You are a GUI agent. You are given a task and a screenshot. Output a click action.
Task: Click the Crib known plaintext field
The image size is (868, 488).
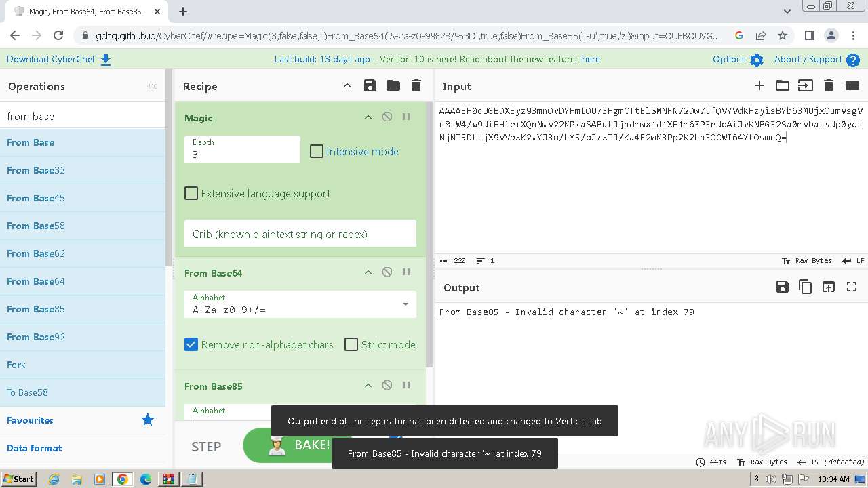tap(300, 234)
